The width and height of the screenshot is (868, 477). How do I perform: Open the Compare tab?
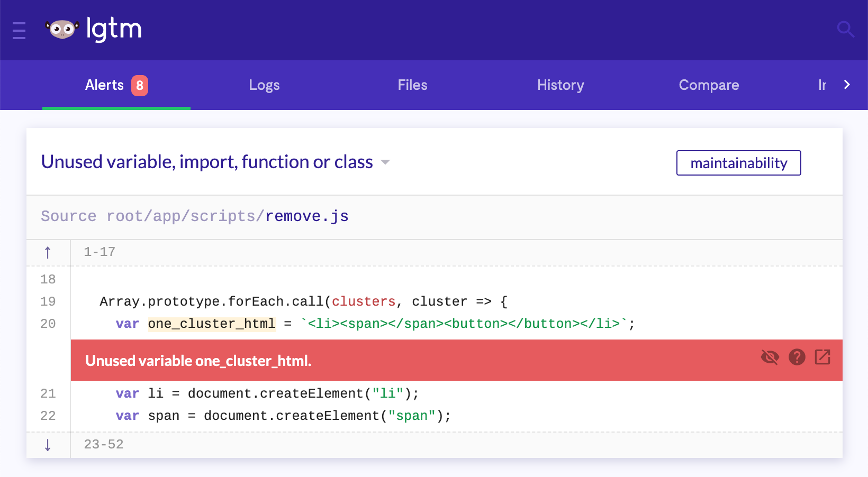point(709,85)
